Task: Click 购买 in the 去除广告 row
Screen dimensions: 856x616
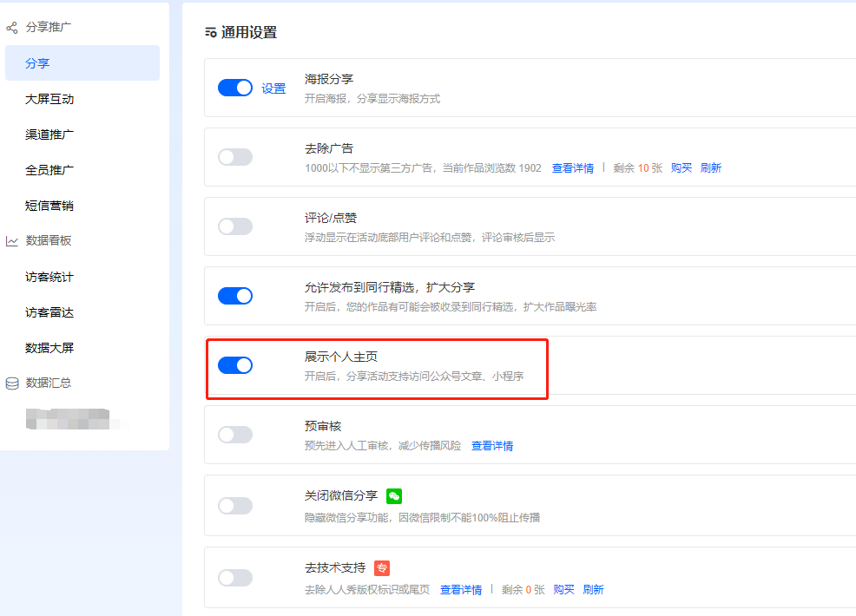Action: click(682, 168)
